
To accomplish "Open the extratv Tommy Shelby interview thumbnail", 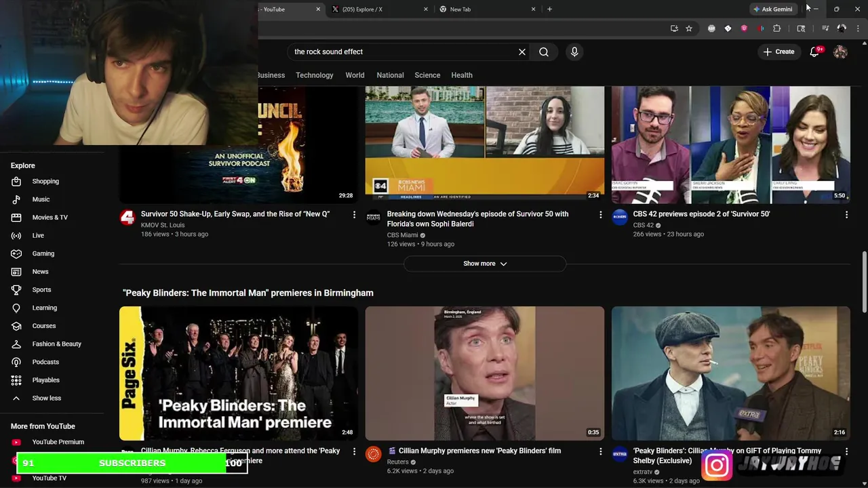I will pos(731,373).
